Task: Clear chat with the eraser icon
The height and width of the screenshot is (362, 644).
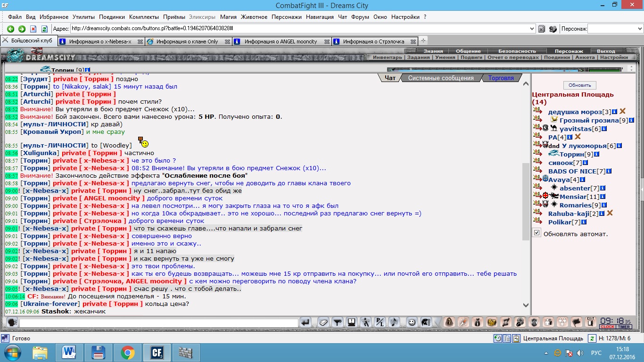Action: 323,323
